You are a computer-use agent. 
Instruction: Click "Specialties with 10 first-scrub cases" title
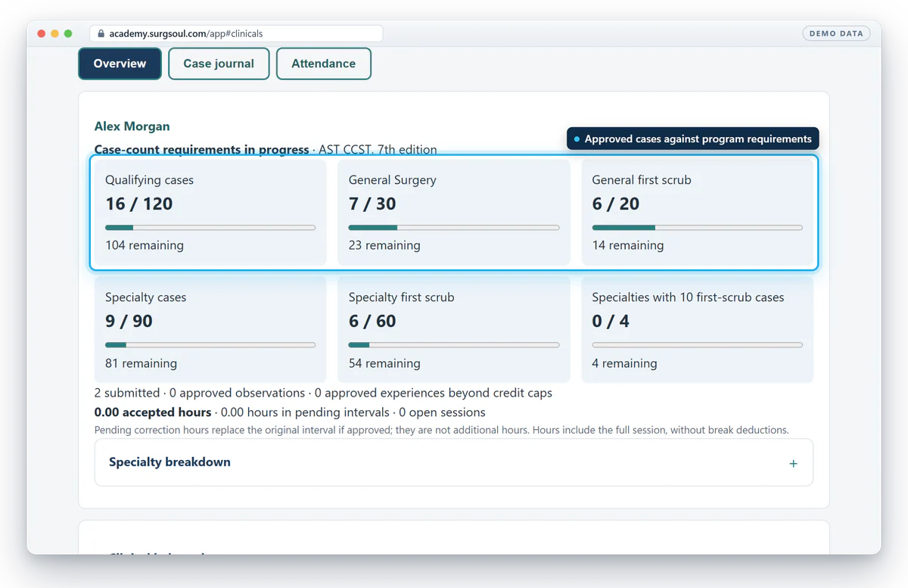(688, 297)
